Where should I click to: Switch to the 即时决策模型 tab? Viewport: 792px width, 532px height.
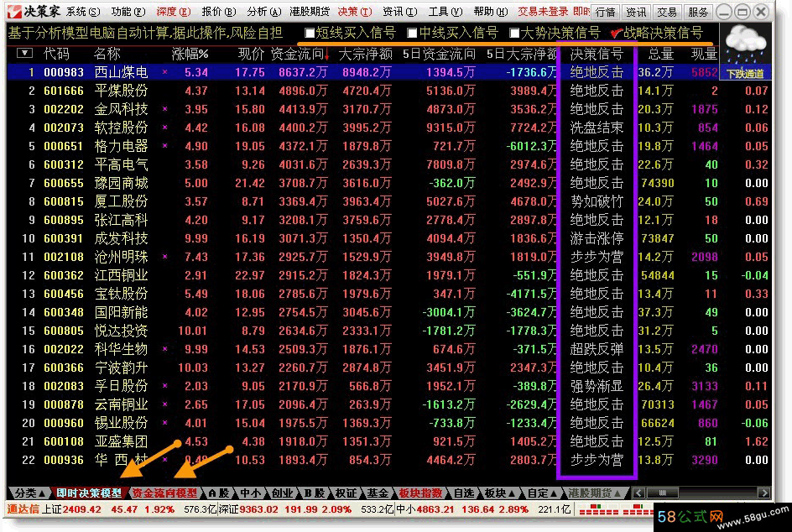(x=89, y=493)
